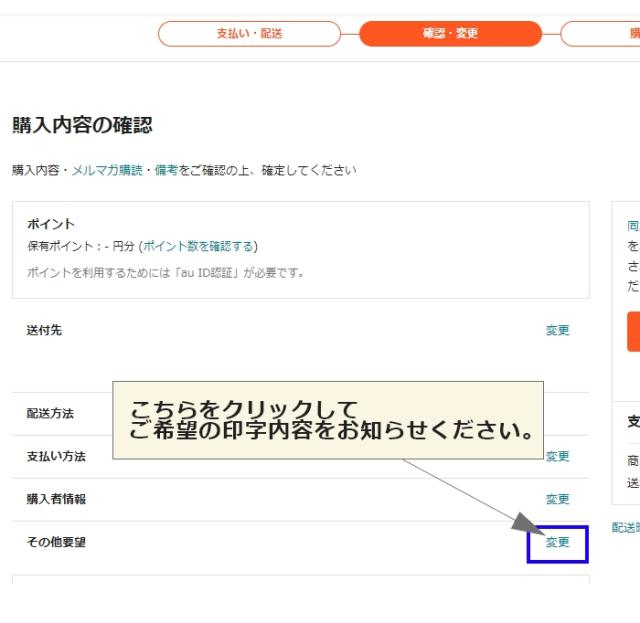Click the partially visible step at far right

click(603, 34)
